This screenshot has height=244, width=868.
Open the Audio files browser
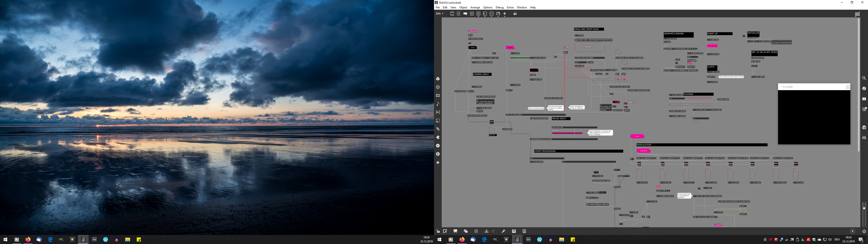click(x=438, y=104)
